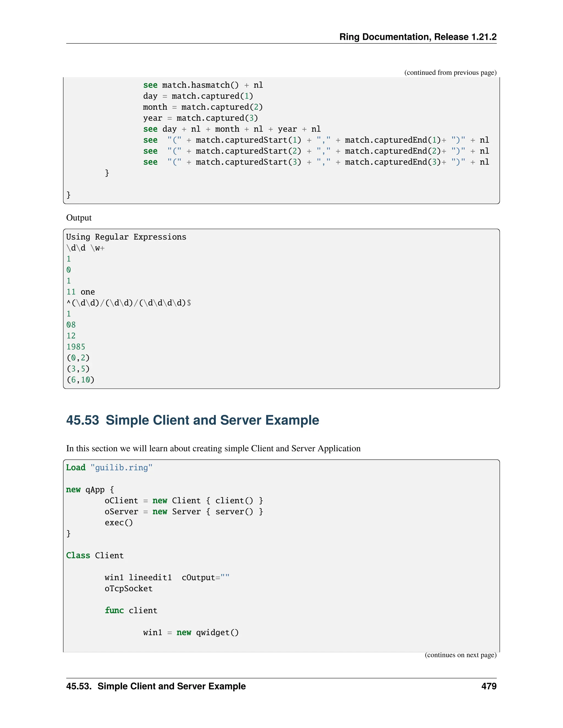This screenshot has height=728, width=563.
Task: Click the Ring Documentation header title
Action: click(418, 37)
